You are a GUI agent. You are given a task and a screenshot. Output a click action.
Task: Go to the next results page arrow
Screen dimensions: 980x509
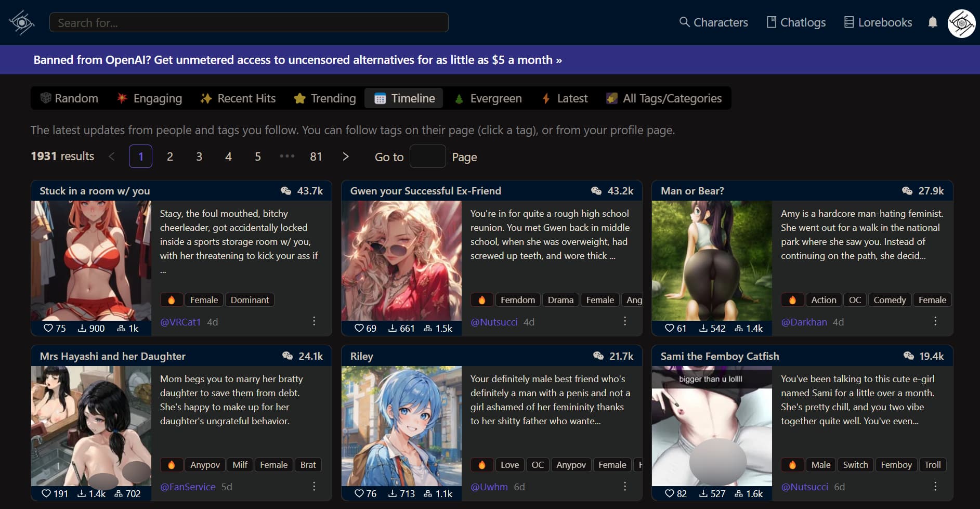tap(346, 156)
